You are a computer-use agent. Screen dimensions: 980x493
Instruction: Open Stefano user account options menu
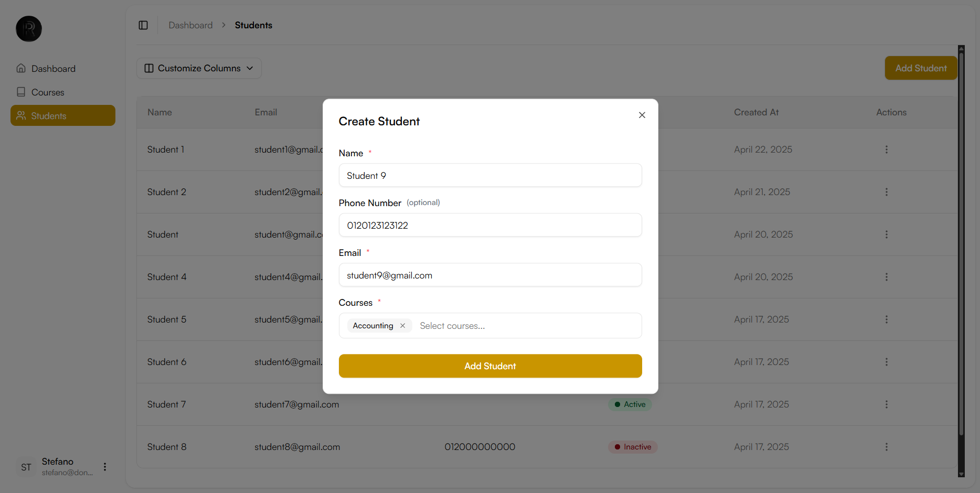tap(105, 467)
